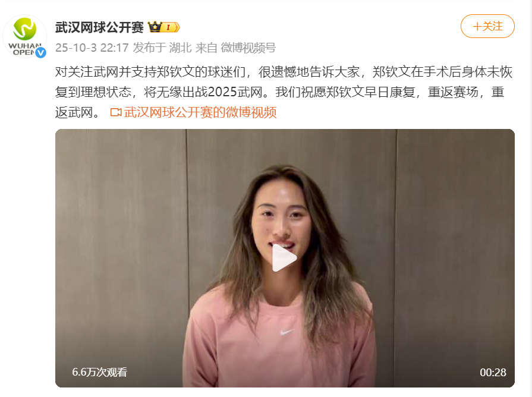Image resolution: width=532 pixels, height=397 pixels.
Task: Click the gold crown membership badge
Action: tap(155, 27)
